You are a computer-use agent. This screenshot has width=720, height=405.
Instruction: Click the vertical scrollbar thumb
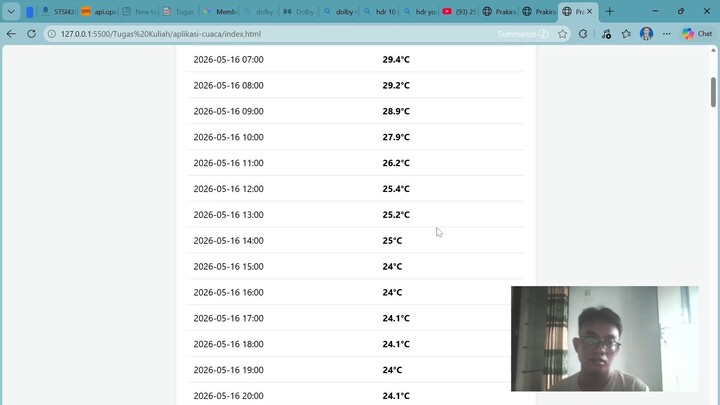click(713, 92)
